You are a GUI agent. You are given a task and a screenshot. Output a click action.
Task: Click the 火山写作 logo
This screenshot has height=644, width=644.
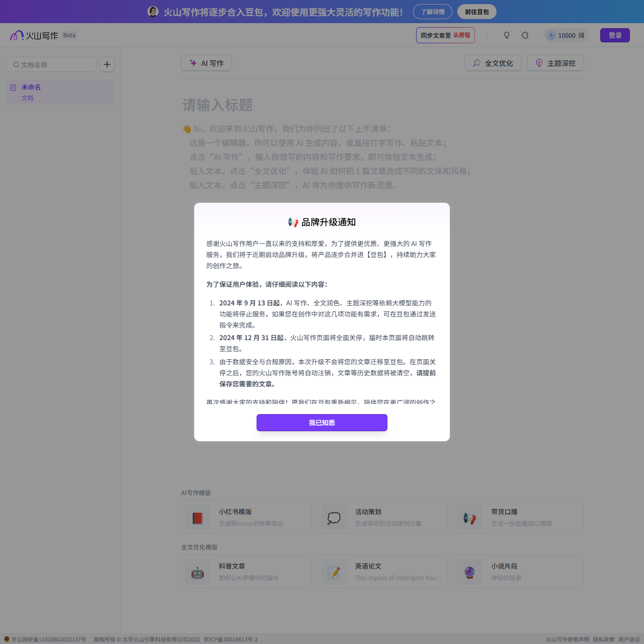[x=34, y=35]
